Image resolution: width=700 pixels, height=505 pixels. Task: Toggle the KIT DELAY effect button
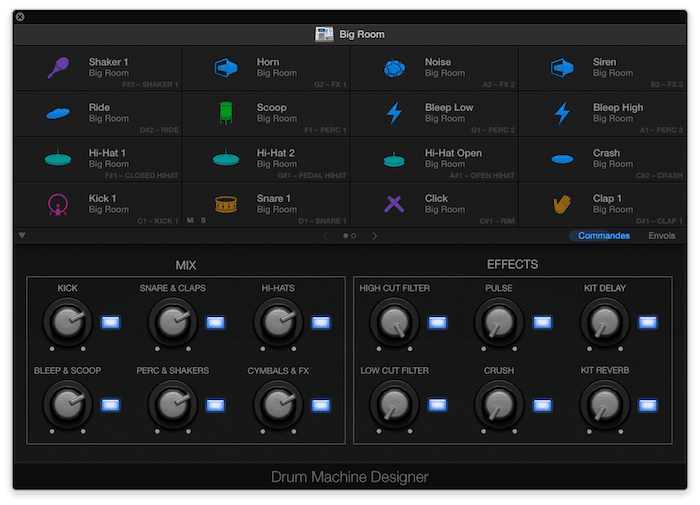click(647, 322)
